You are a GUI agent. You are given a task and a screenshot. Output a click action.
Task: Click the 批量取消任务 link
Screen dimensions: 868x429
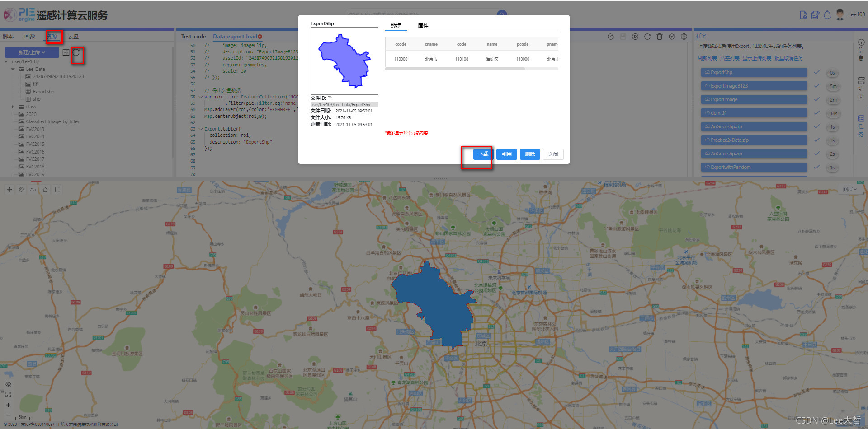pyautogui.click(x=788, y=58)
